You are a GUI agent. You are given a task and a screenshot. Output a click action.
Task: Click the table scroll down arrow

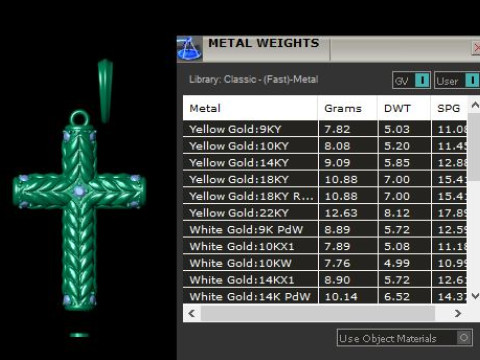point(475,296)
